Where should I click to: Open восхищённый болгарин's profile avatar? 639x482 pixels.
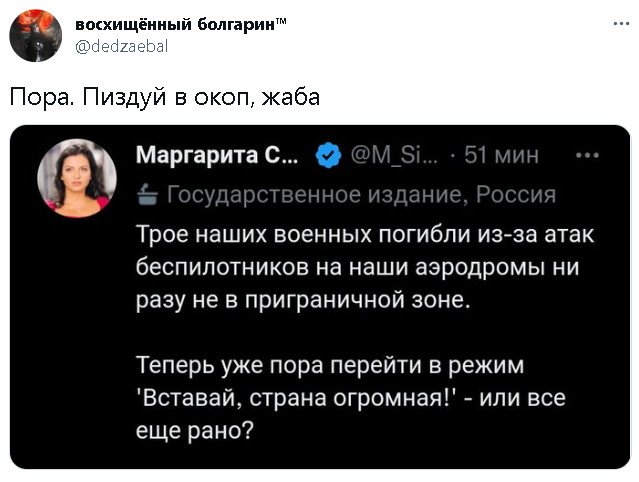(x=29, y=34)
